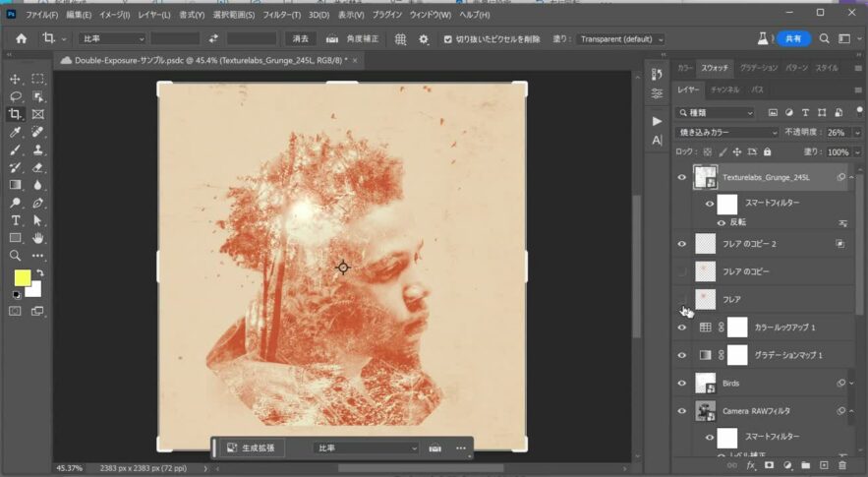Select the Path Selection tool
The image size is (868, 477).
(37, 220)
